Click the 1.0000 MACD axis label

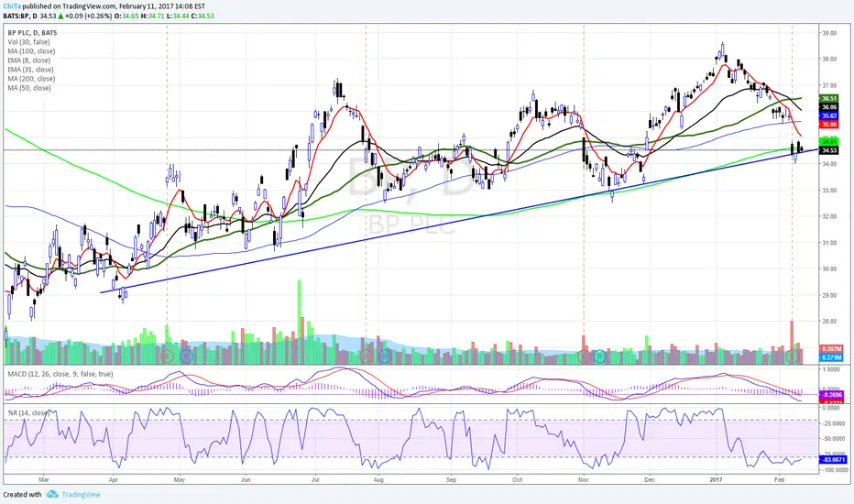point(831,370)
